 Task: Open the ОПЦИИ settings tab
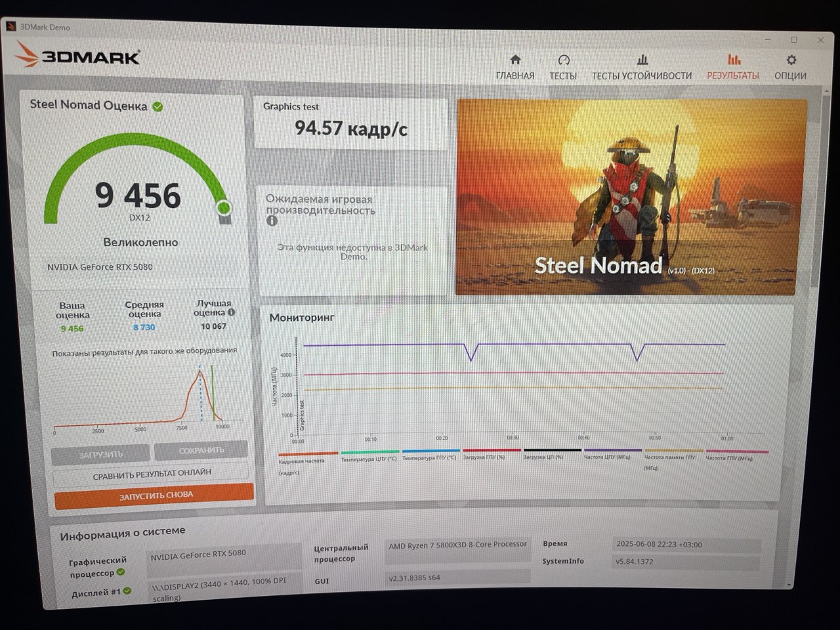point(790,68)
